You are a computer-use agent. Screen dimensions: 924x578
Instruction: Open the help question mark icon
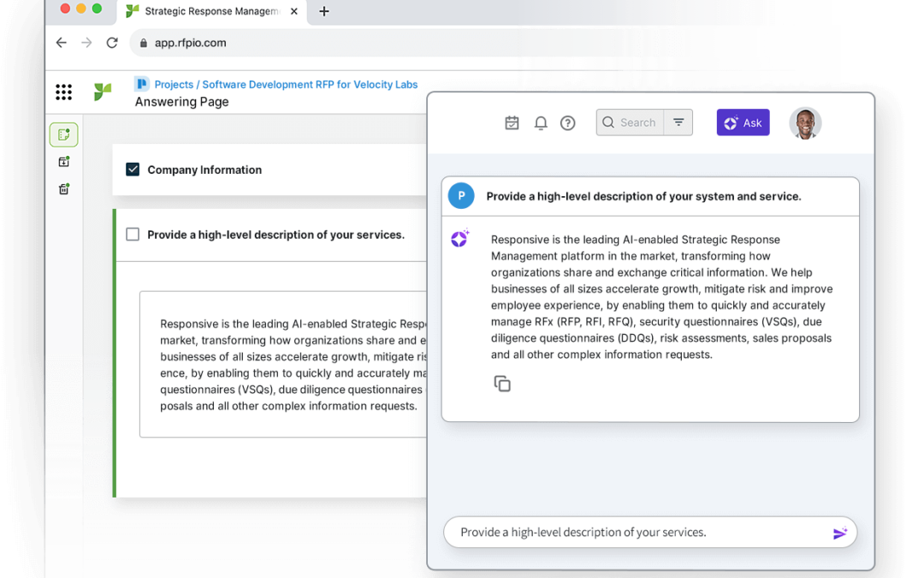click(x=567, y=123)
